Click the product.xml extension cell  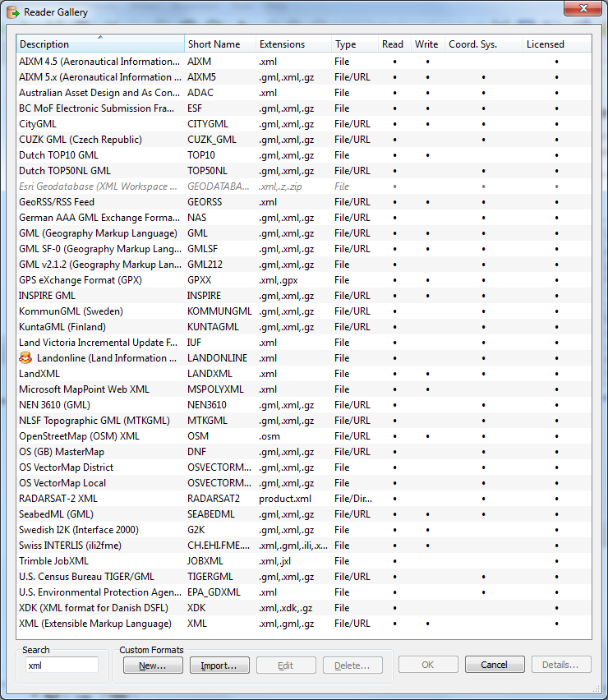[285, 499]
